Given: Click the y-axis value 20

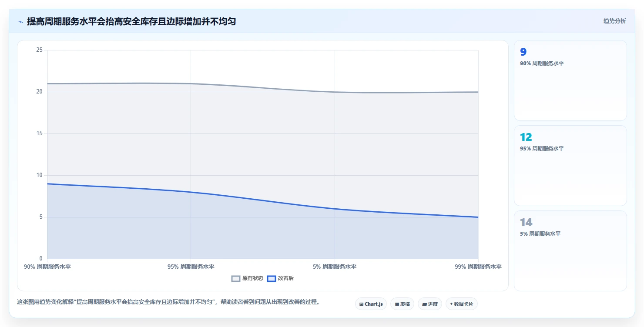Looking at the screenshot, I should 39,92.
